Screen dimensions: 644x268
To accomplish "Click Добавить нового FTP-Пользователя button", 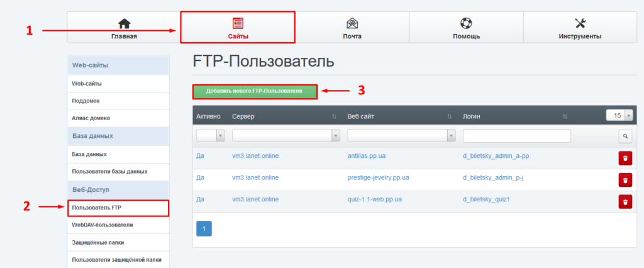I will [254, 91].
